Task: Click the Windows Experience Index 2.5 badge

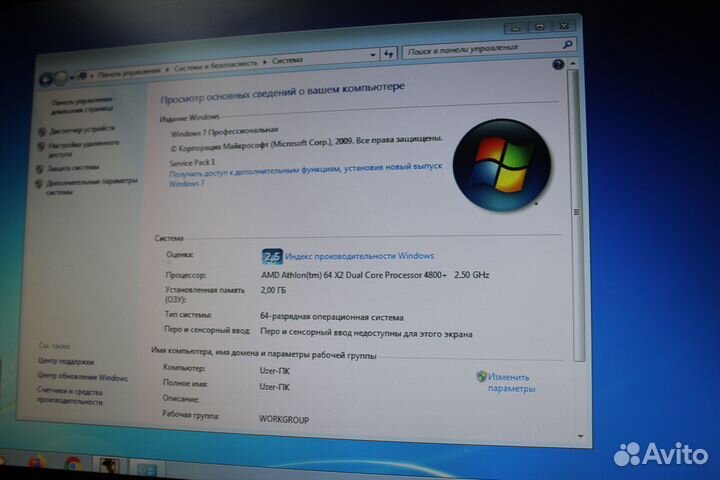Action: click(x=272, y=256)
